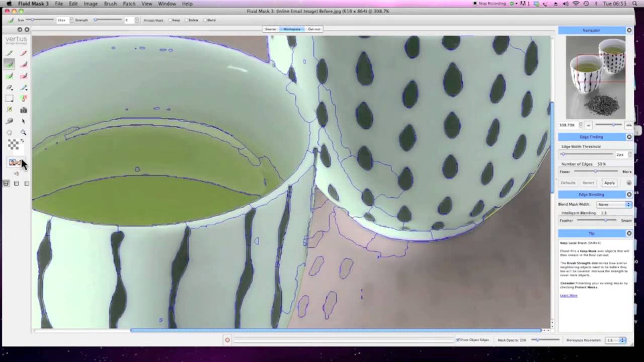644x362 pixels.
Task: Select the rectangular Patch tool
Action: (10, 99)
